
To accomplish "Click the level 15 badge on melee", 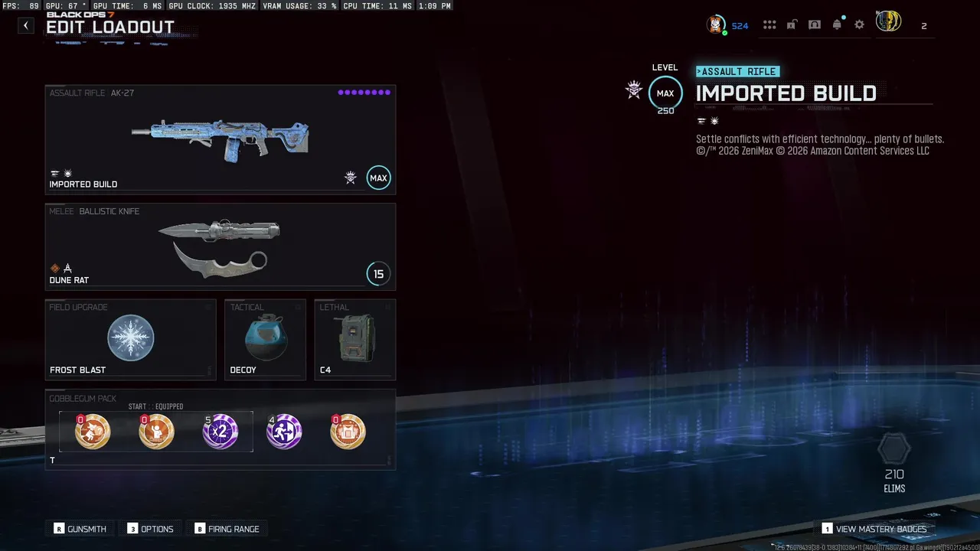I will coord(378,274).
